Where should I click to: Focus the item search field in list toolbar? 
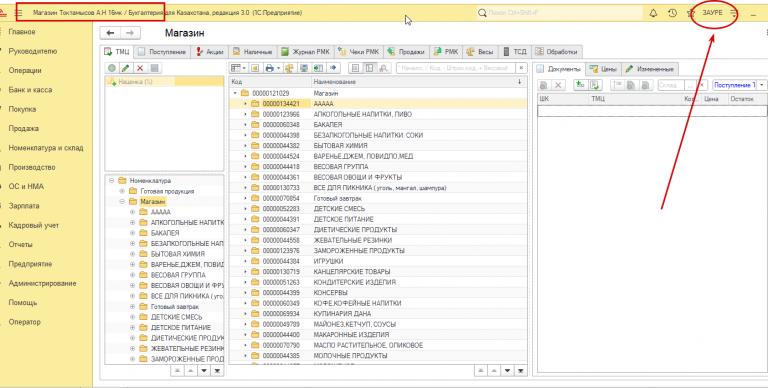click(x=456, y=68)
